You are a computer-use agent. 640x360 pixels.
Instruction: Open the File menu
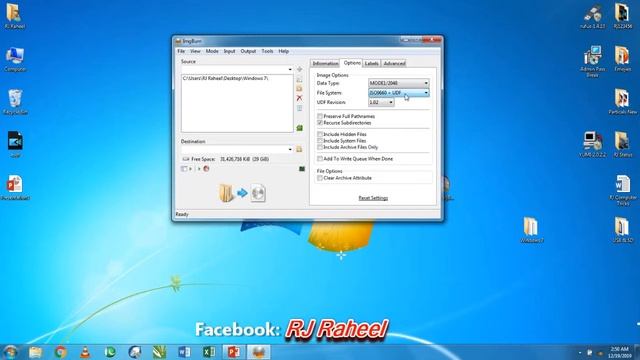(181, 51)
